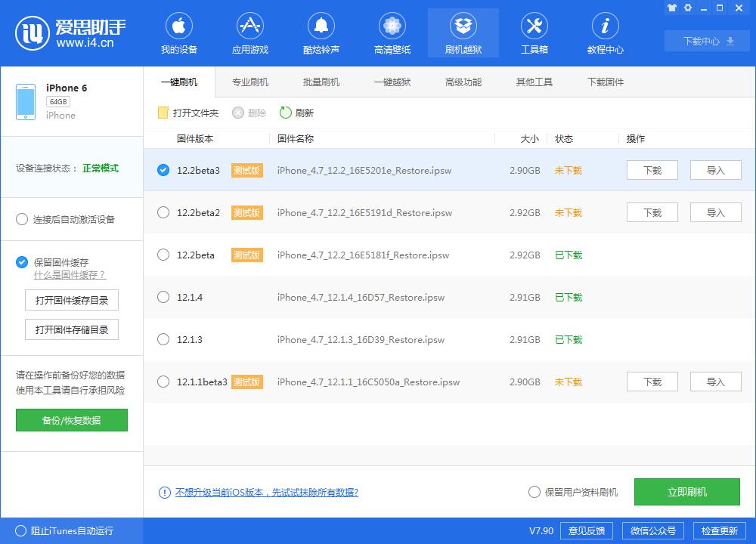Enable 保留用户资料刷机 before flashing

coord(534,491)
